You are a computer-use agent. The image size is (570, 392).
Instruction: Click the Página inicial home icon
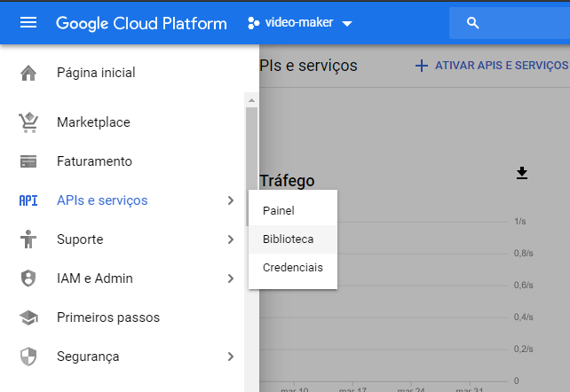click(x=28, y=73)
